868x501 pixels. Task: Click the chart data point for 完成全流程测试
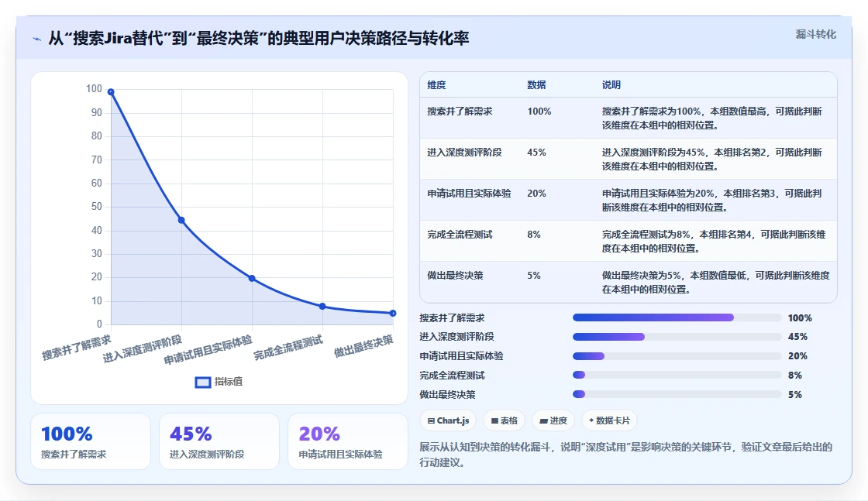[x=322, y=307]
